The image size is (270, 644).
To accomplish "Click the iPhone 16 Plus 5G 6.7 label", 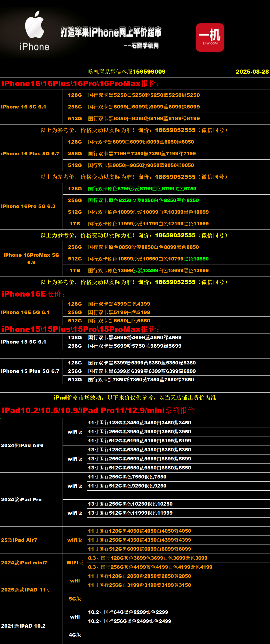I will coord(30,153).
